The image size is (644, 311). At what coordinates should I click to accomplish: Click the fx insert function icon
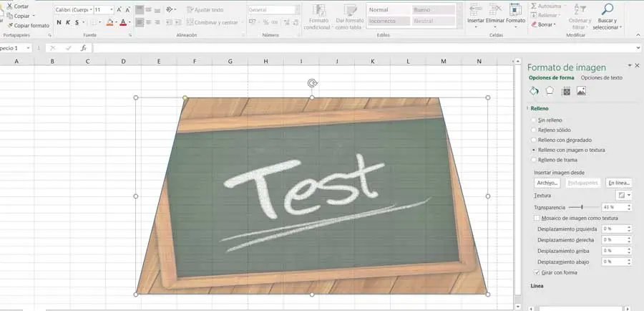(x=84, y=48)
